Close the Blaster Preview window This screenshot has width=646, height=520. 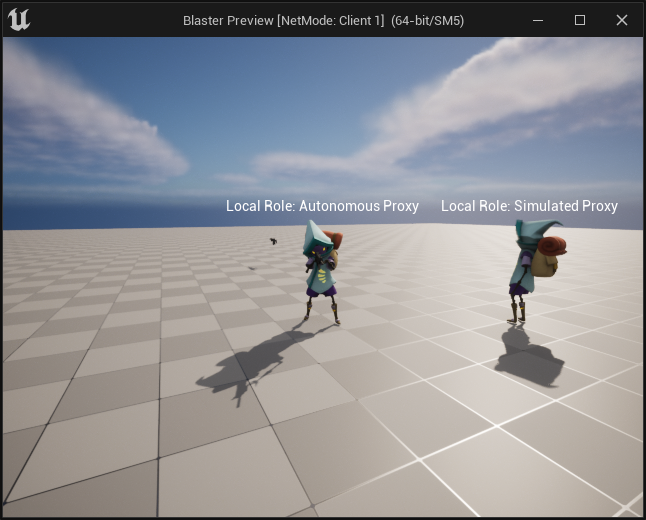[622, 20]
